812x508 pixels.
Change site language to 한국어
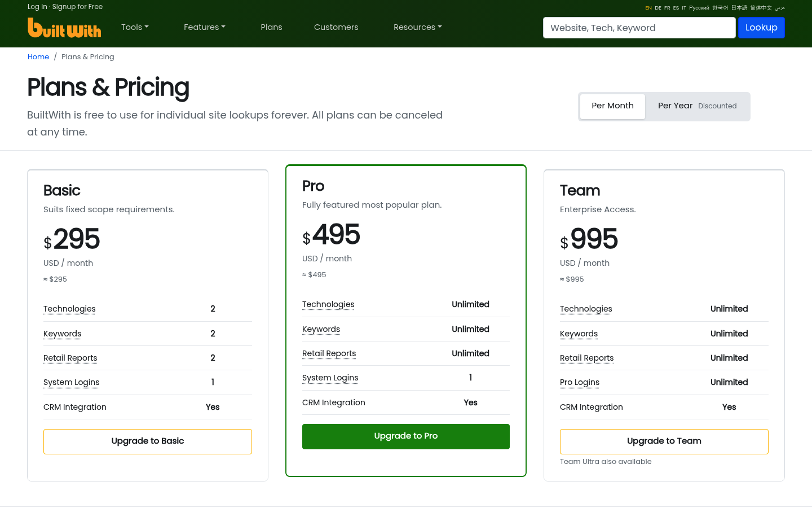[720, 8]
